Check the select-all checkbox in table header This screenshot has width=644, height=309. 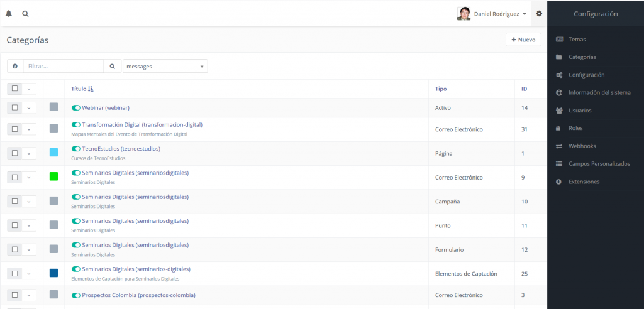(x=14, y=89)
